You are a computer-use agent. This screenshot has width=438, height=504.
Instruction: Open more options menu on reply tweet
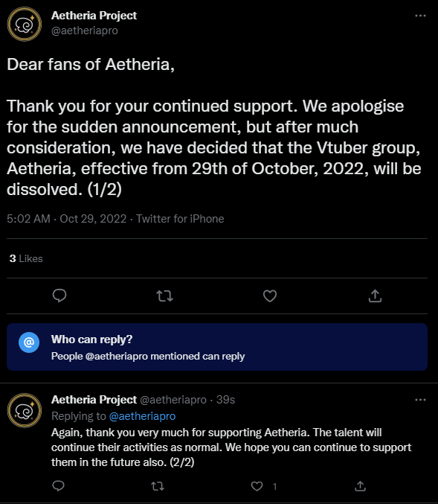420,400
